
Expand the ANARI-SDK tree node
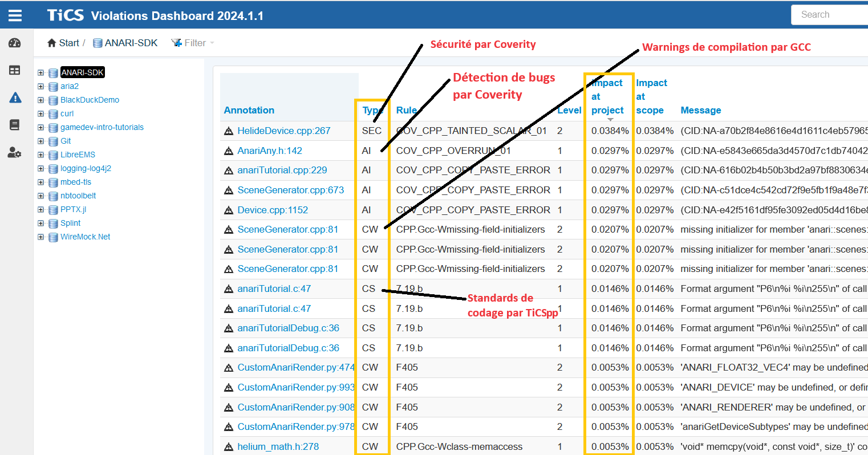pyautogui.click(x=40, y=72)
